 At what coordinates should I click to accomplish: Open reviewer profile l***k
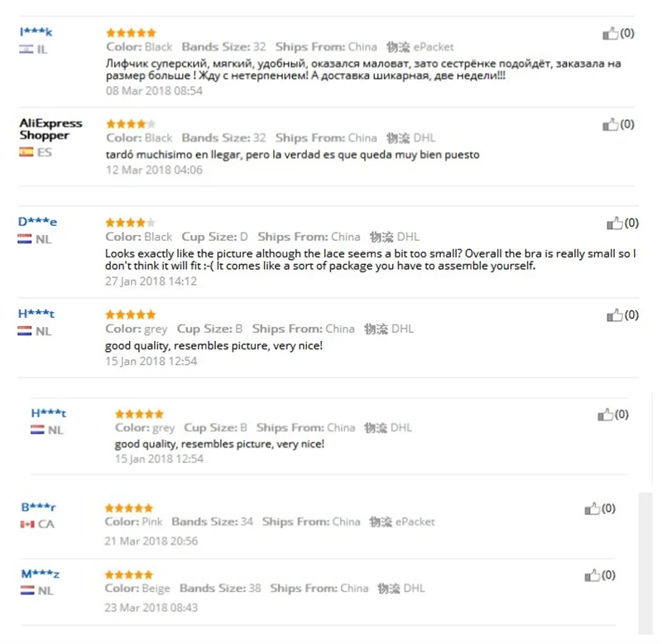[x=36, y=32]
